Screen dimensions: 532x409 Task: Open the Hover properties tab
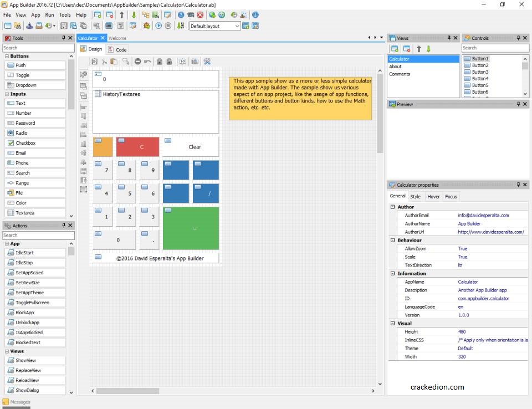click(x=433, y=197)
